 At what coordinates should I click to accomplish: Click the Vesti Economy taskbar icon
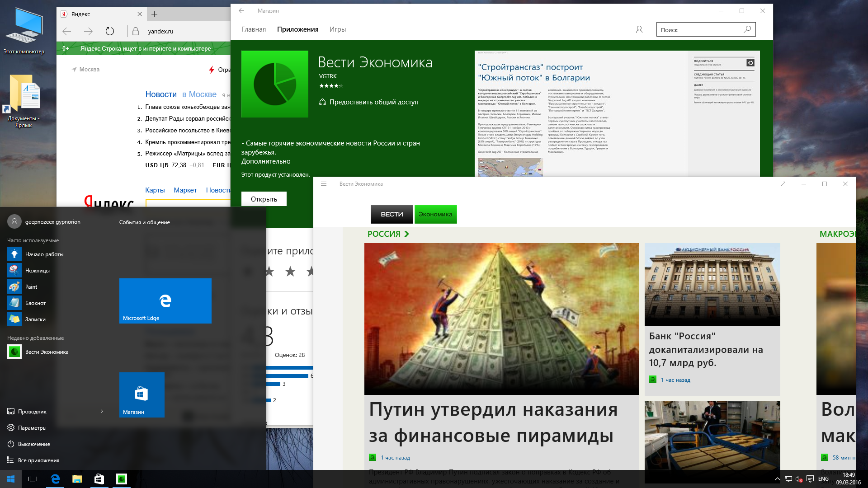tap(121, 479)
